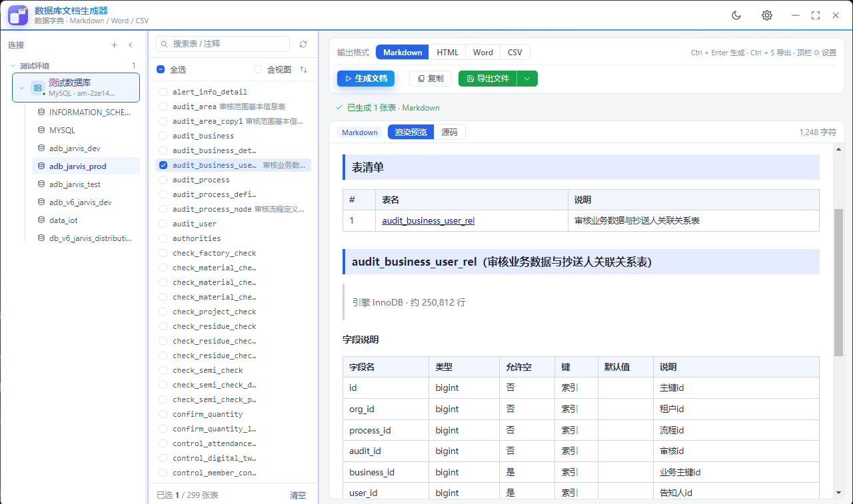Image resolution: width=853 pixels, height=504 pixels.
Task: Click database icon for INFORMATION_SCHE...
Action: [x=41, y=113]
